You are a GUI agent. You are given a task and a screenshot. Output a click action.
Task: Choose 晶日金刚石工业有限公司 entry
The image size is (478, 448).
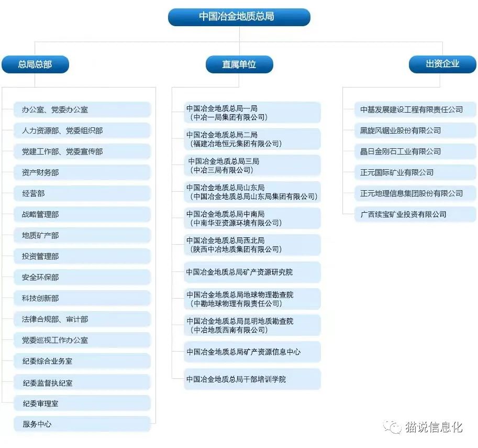pyautogui.click(x=415, y=151)
